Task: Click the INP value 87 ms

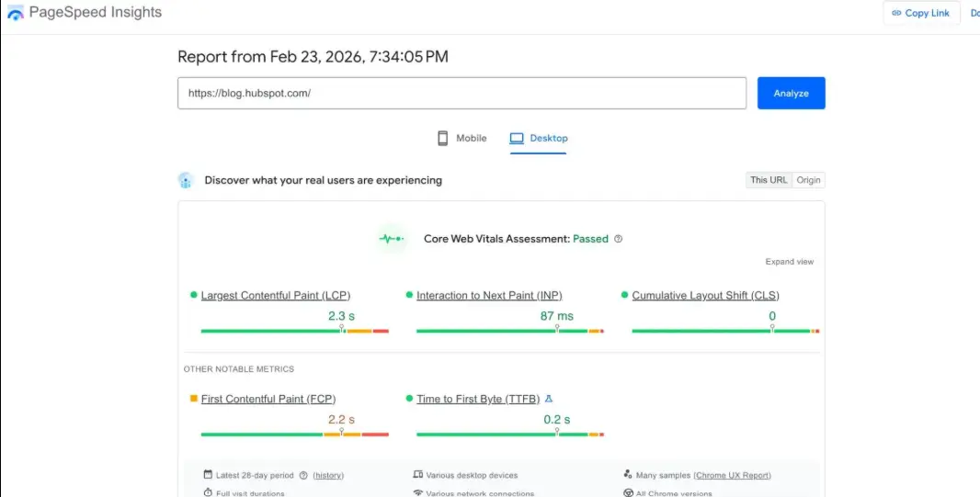Action: click(x=557, y=316)
